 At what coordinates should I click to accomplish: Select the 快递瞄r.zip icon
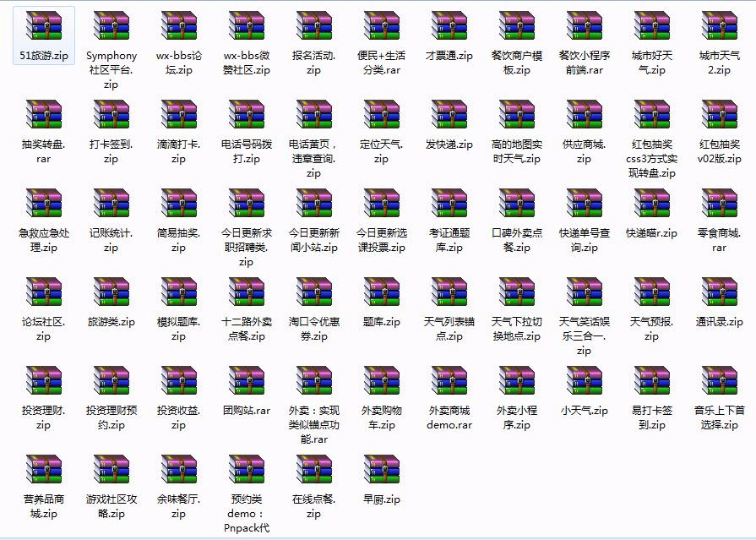pyautogui.click(x=651, y=203)
